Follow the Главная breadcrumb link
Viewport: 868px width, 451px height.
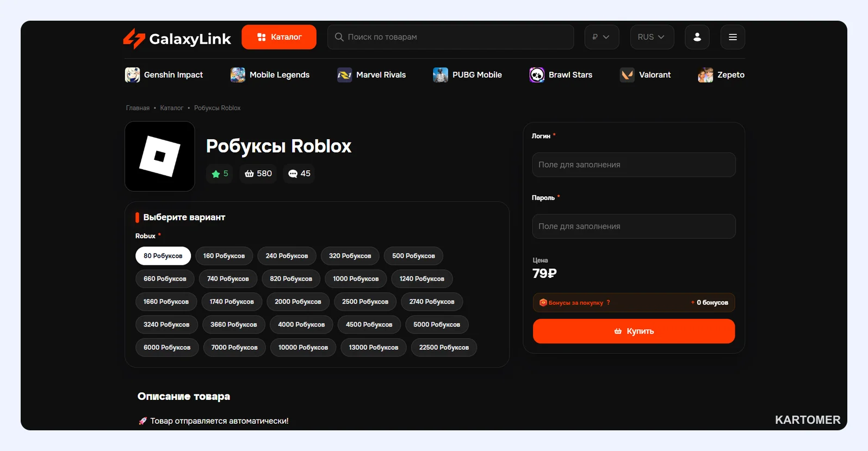138,108
